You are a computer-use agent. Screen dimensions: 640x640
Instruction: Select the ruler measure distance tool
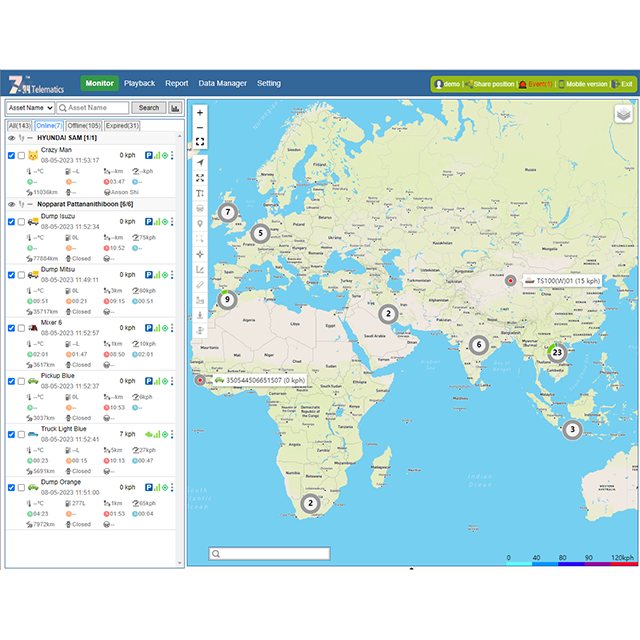200,285
